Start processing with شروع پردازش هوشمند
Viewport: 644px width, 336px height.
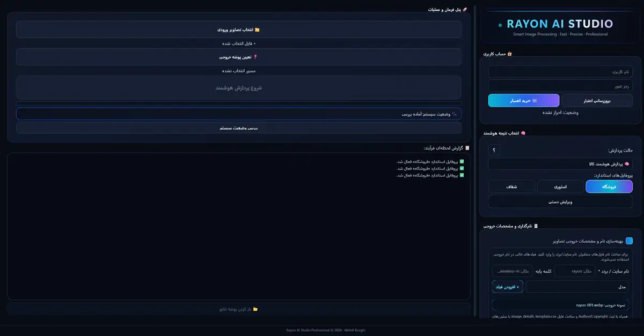coord(239,87)
